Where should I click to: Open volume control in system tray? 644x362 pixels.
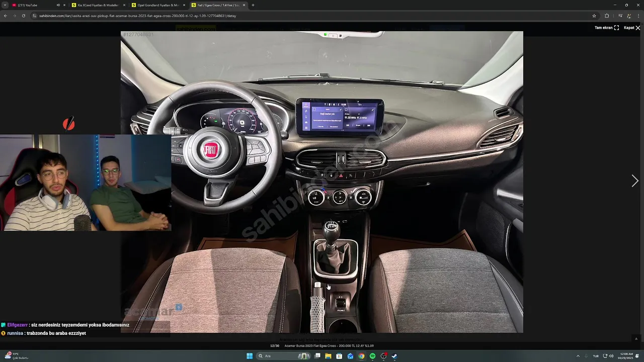[611, 356]
